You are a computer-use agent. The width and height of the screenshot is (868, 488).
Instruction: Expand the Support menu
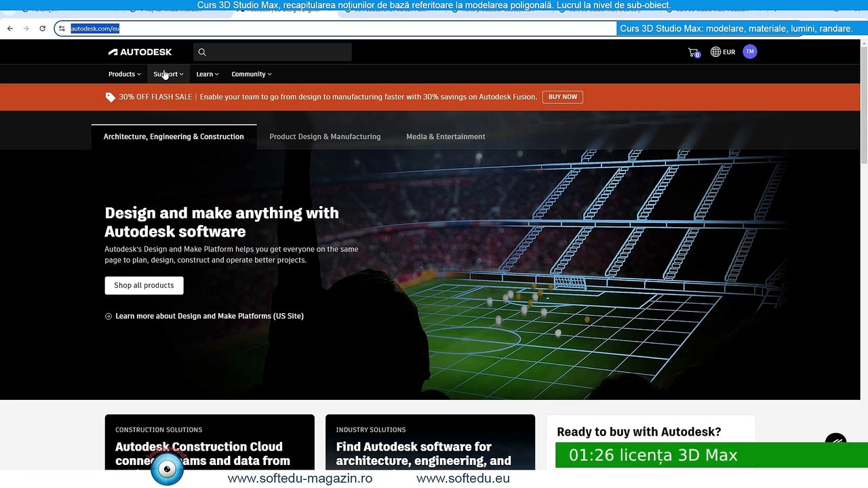click(x=168, y=74)
